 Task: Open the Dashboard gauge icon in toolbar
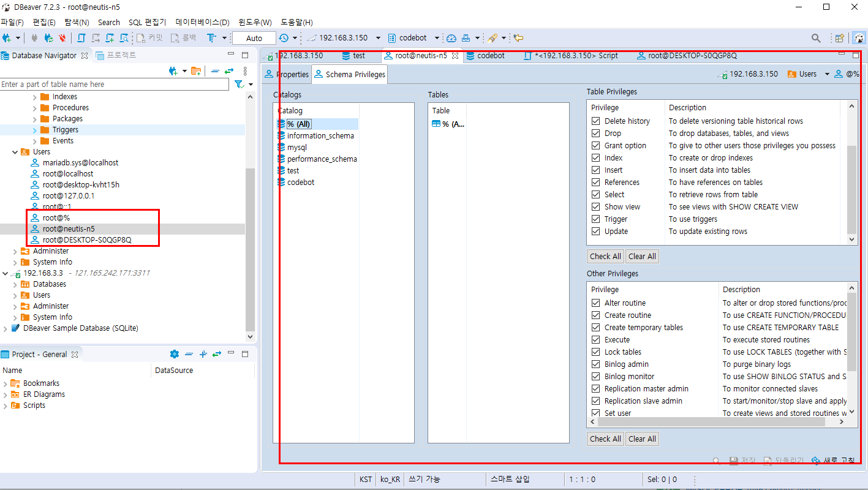pos(451,38)
